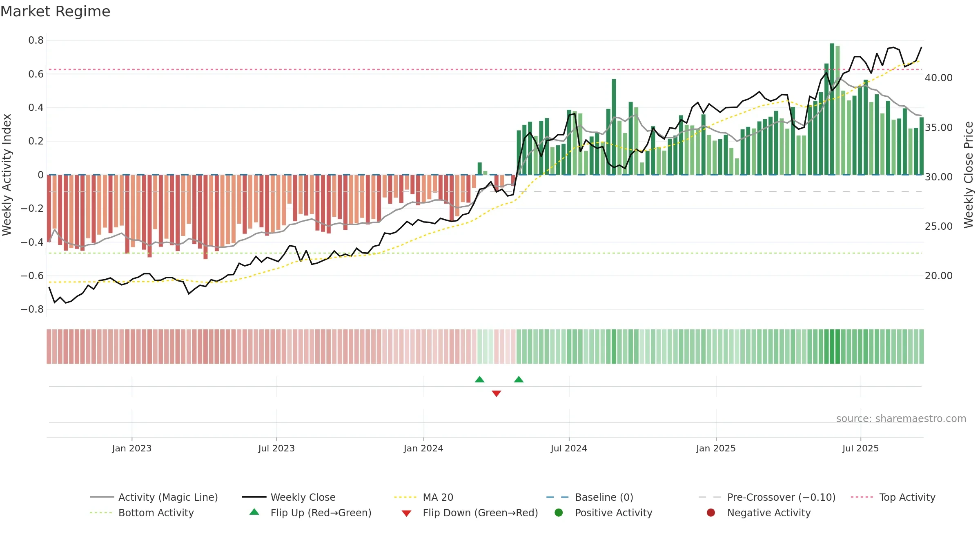Click the Weekly Close Price axis title
This screenshot has height=551, width=980.
[969, 175]
